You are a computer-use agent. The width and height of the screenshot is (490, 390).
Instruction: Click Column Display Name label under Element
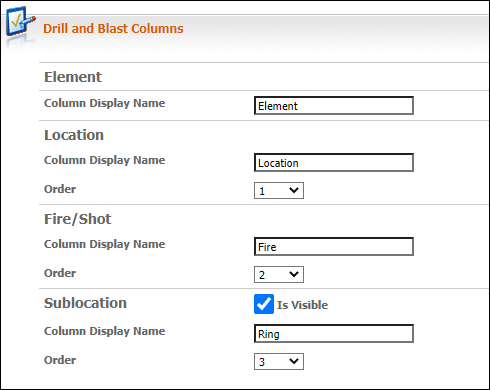tap(105, 103)
